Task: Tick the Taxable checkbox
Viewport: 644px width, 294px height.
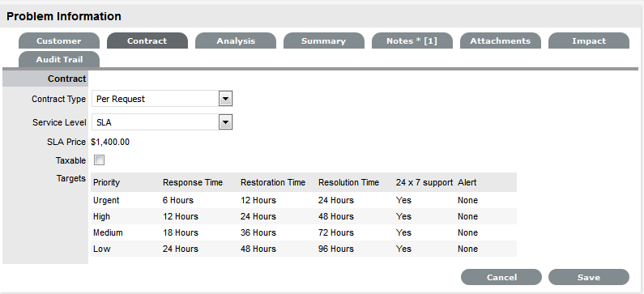Action: point(99,160)
